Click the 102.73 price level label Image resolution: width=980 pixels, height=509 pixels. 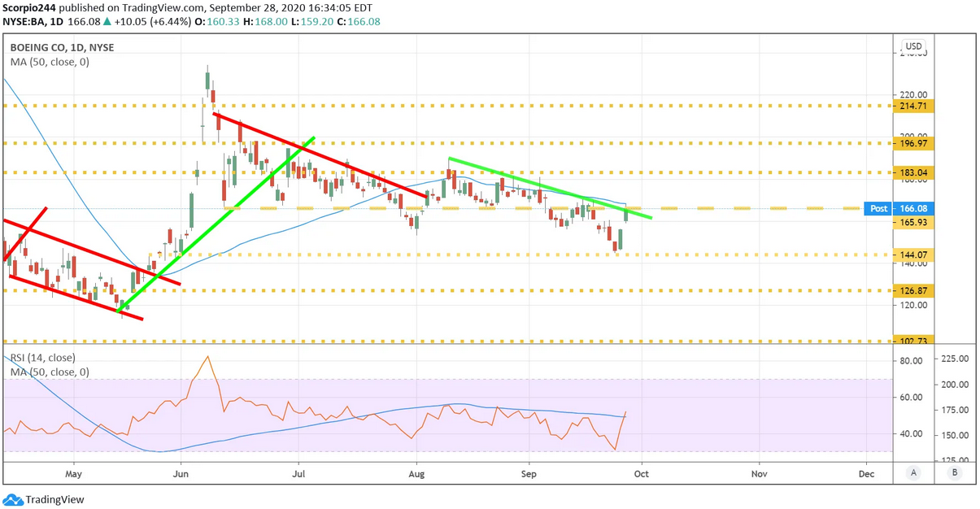(912, 341)
